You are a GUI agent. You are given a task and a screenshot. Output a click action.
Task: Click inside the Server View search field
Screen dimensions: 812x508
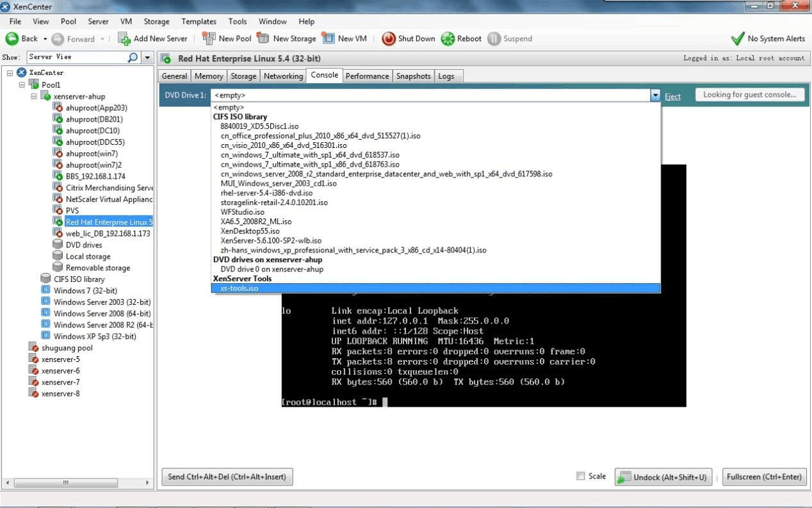77,57
